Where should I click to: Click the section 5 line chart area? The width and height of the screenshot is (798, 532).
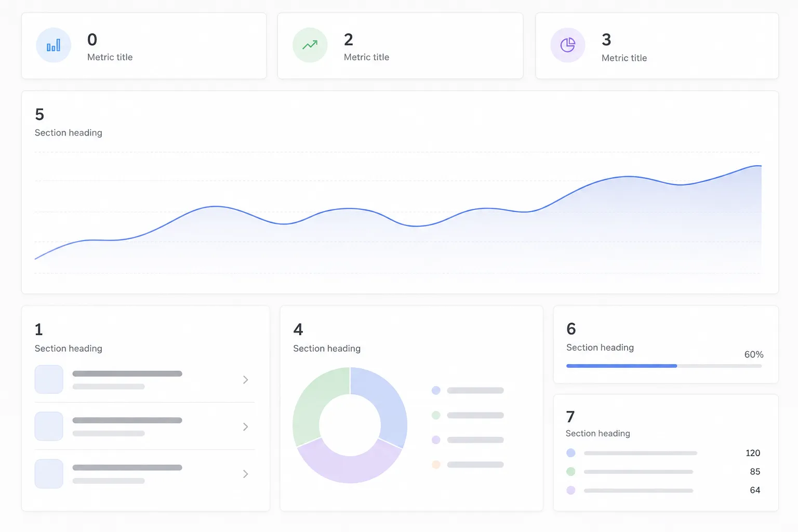tap(398, 212)
